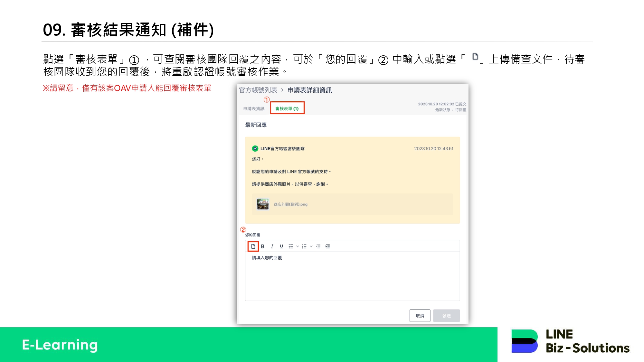Insert a bulleted list
The image size is (644, 362).
point(291,246)
